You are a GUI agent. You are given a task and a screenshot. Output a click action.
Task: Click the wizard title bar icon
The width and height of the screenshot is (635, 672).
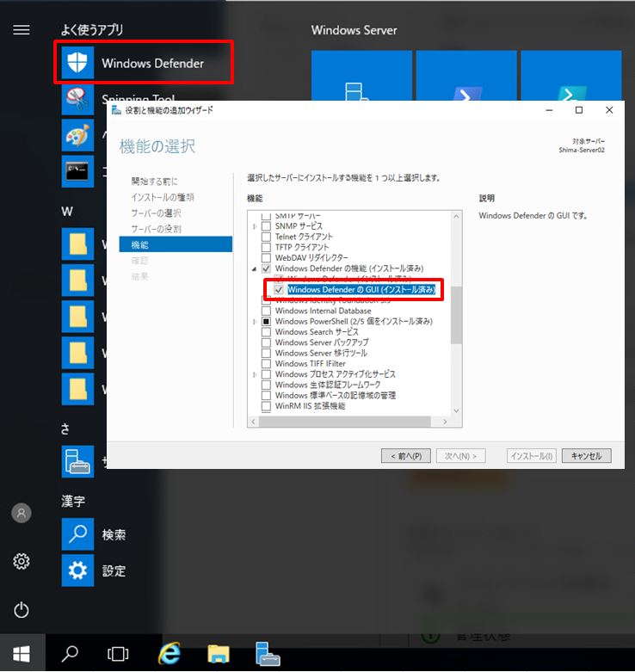tap(116, 111)
